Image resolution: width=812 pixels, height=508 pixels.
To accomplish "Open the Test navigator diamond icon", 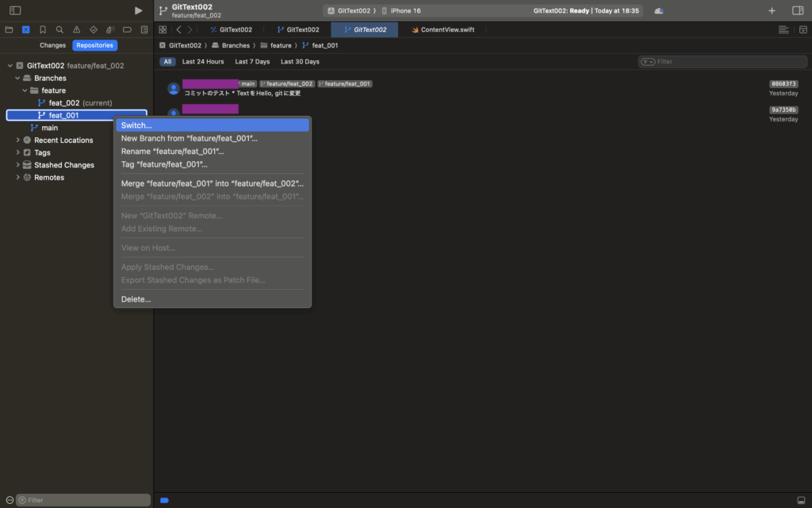I will point(94,29).
